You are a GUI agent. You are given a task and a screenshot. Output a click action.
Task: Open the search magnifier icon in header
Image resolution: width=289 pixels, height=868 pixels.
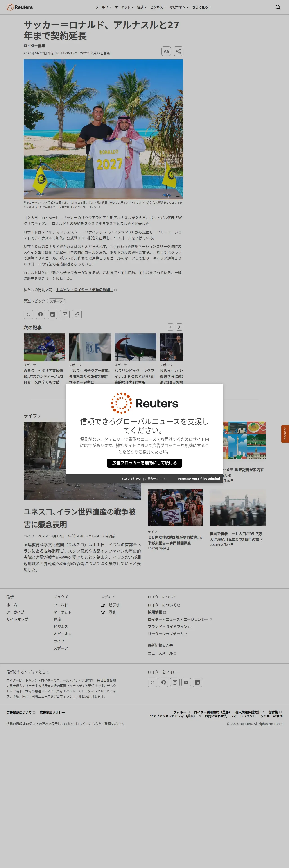pos(278,7)
